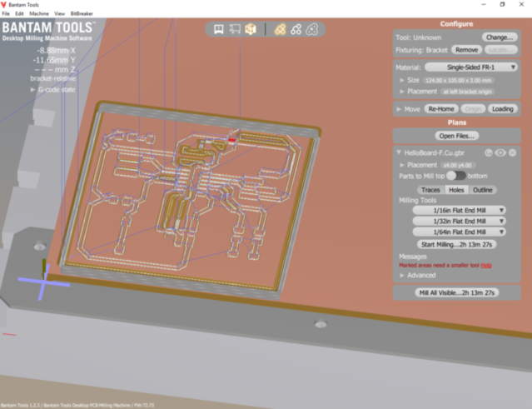Click the Origin move button
The image size is (532, 409).
[473, 109]
